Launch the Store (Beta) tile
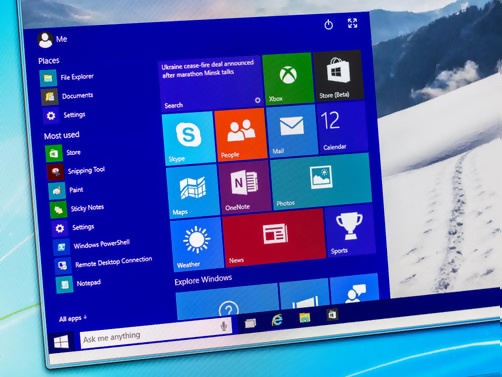 [338, 75]
